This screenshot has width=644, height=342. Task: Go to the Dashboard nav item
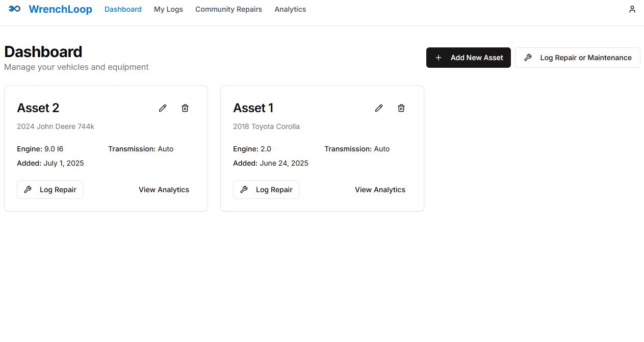123,9
